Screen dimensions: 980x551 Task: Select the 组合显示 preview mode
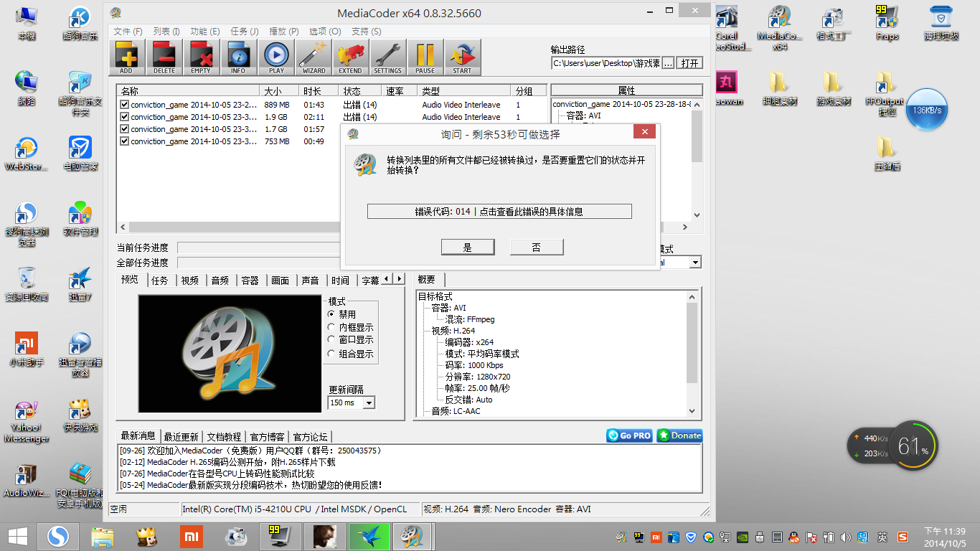tap(331, 354)
